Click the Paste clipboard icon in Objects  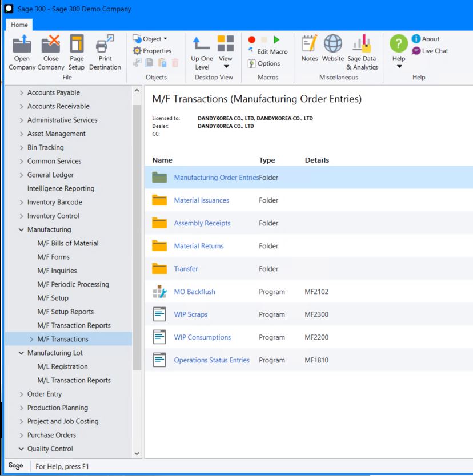pos(162,63)
